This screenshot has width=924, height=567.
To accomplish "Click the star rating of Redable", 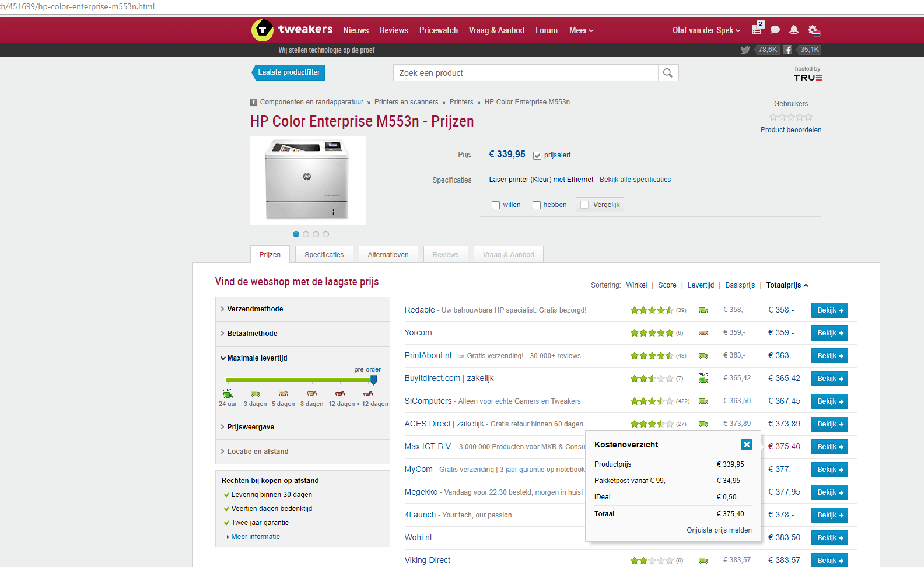I will click(x=652, y=310).
